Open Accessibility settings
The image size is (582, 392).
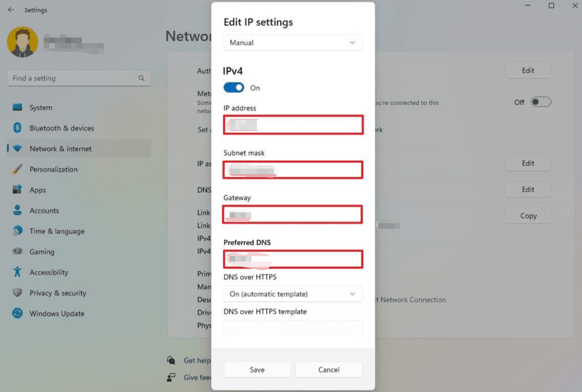(x=79, y=272)
